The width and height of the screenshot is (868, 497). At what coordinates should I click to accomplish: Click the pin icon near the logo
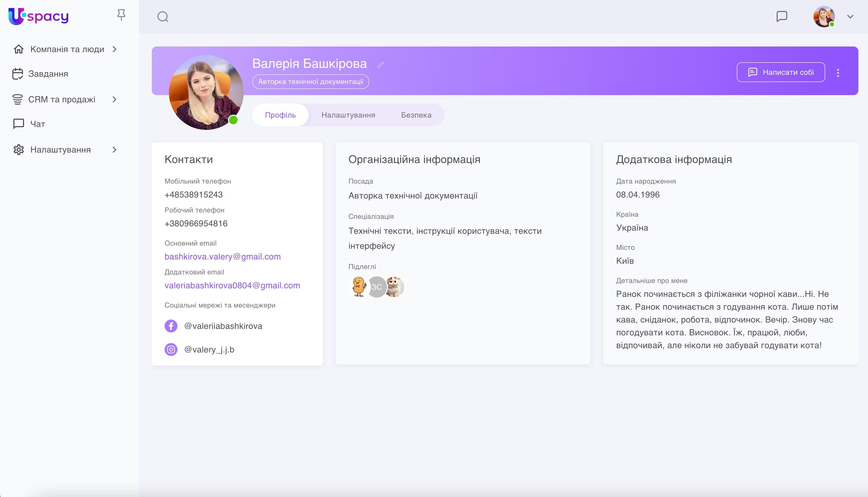[121, 15]
